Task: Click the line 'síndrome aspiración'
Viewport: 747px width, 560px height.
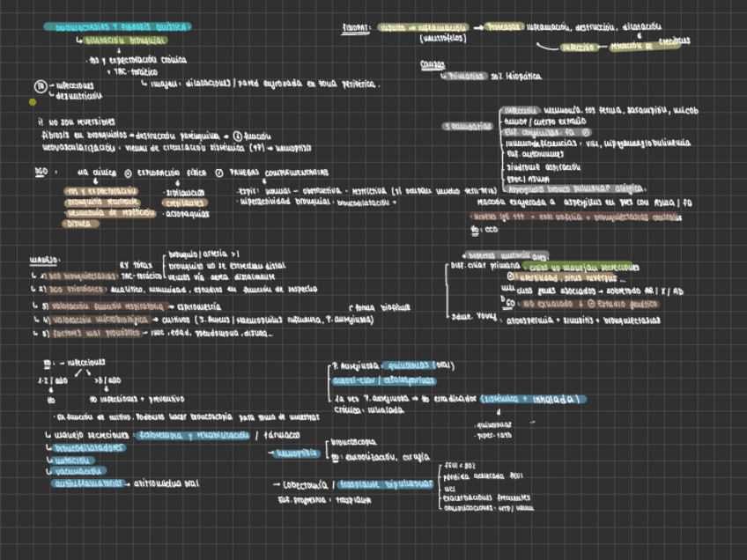Action: point(544,167)
